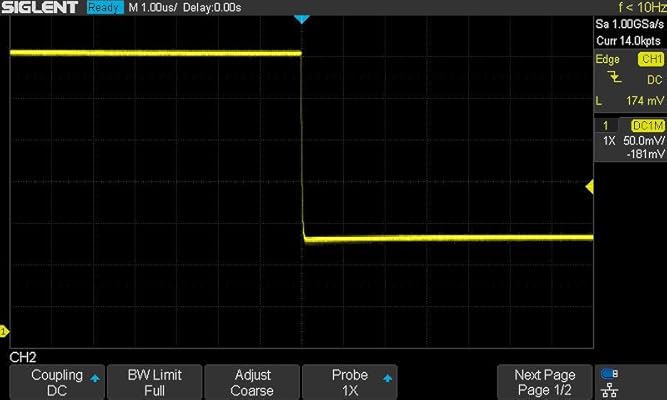Image resolution: width=667 pixels, height=400 pixels.
Task: Click the trigger DC coupling label
Action: pos(654,80)
